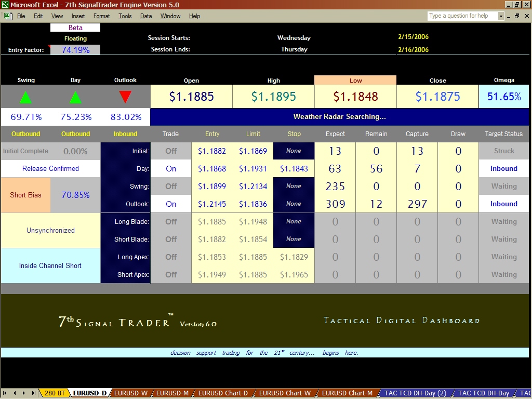Screen dimensions: 532x399
Task: Select the Release Confirmed cell
Action: [50, 169]
